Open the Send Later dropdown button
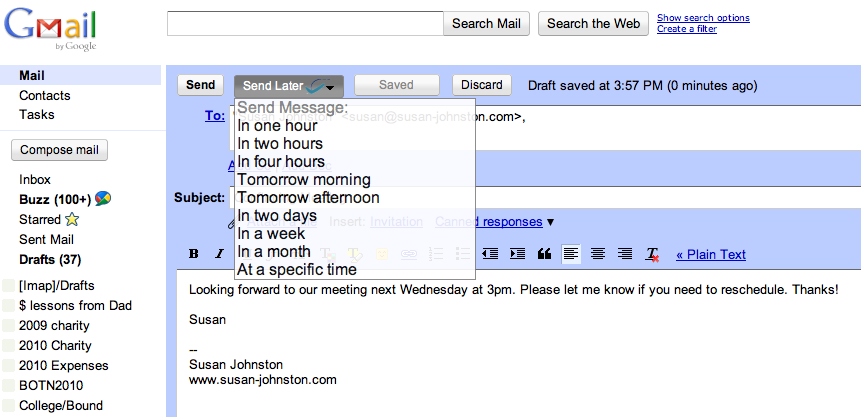 (289, 85)
